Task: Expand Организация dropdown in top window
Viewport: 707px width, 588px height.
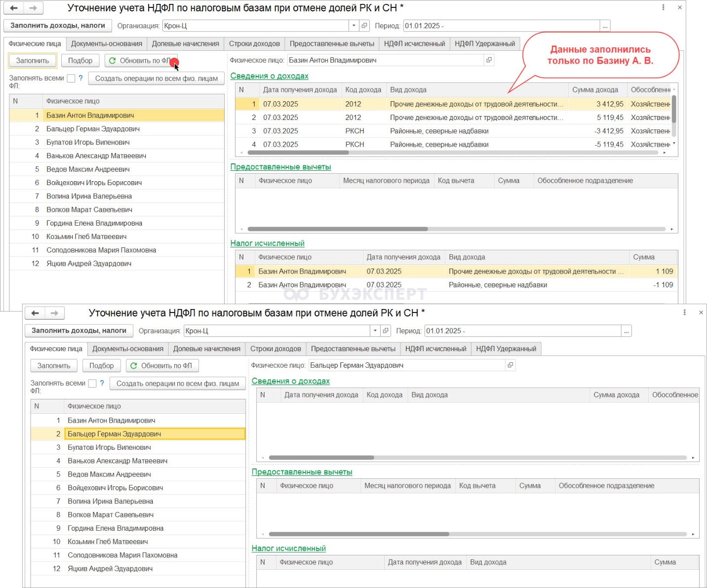Action: [x=354, y=26]
